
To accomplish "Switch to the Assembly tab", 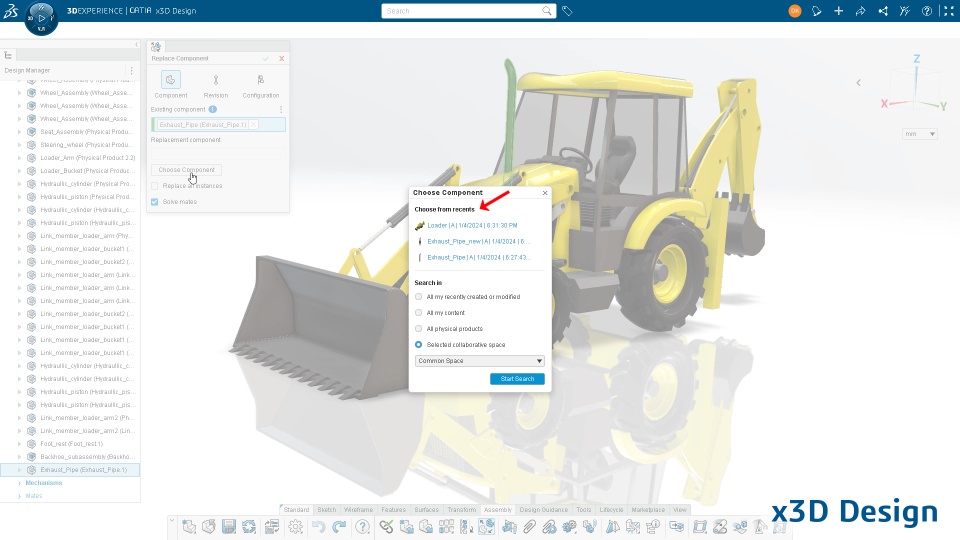I will 498,509.
